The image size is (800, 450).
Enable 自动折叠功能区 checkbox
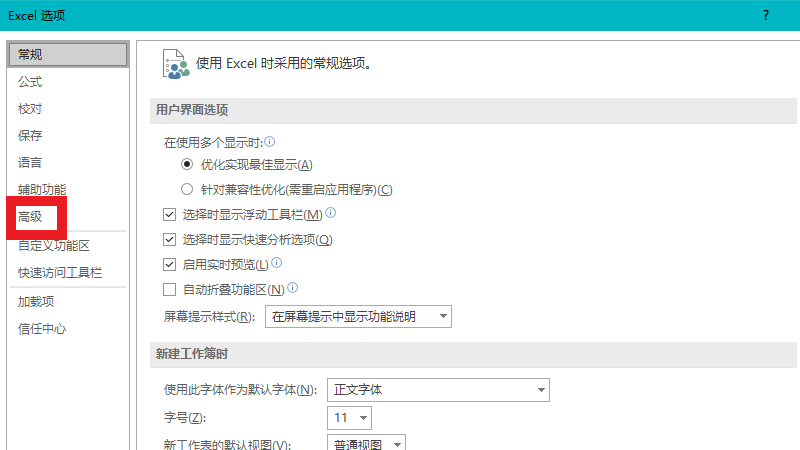[169, 290]
